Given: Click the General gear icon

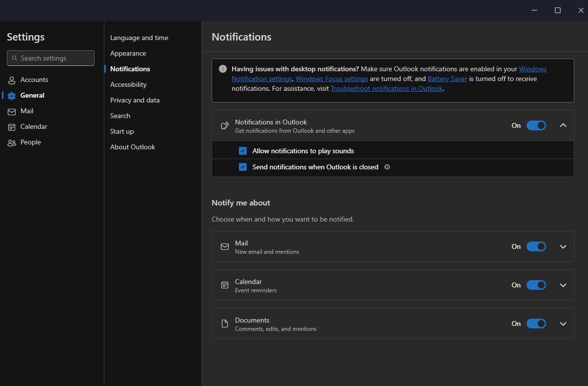Looking at the screenshot, I should (12, 96).
